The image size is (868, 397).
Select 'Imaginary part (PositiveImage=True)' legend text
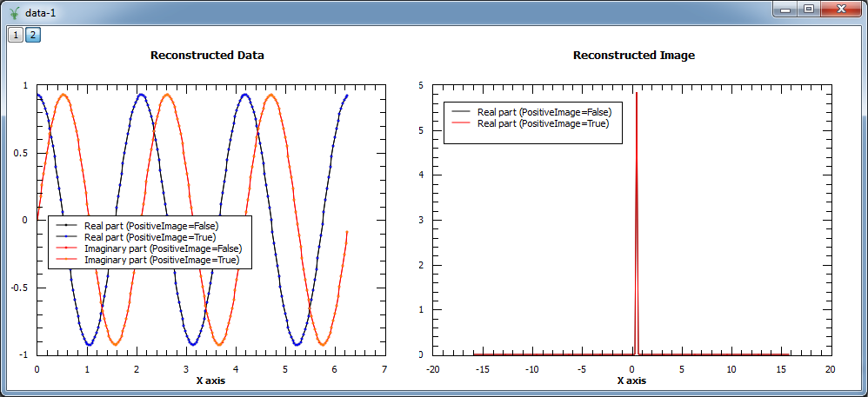pyautogui.click(x=161, y=260)
